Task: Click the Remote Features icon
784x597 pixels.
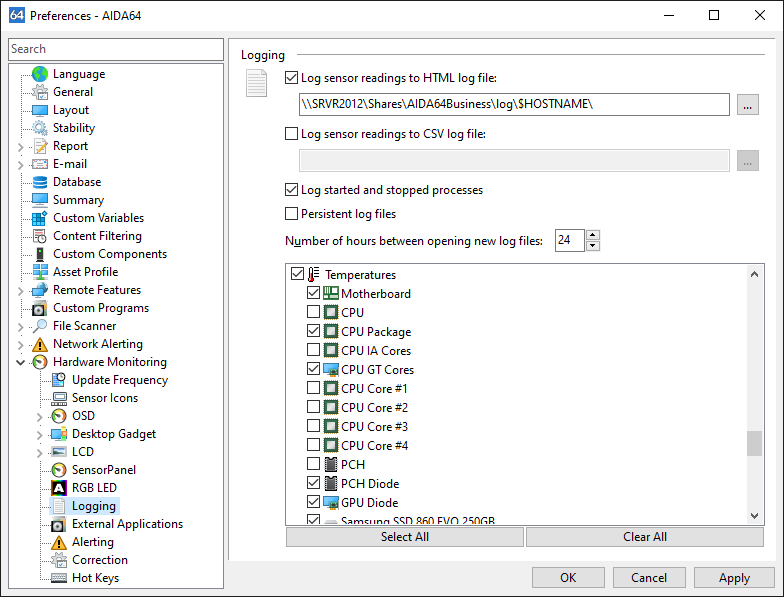Action: 40,290
